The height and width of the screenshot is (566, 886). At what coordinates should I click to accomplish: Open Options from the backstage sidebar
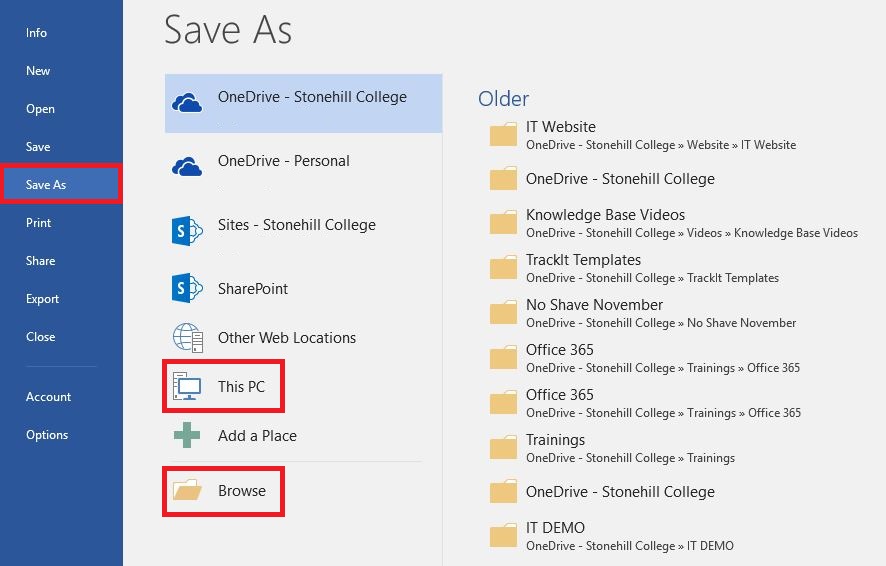click(x=47, y=434)
